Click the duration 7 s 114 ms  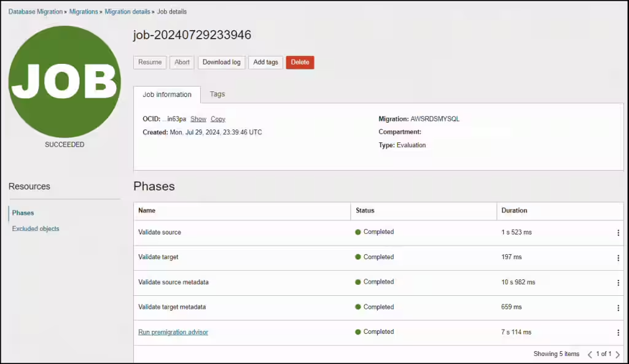(x=516, y=332)
